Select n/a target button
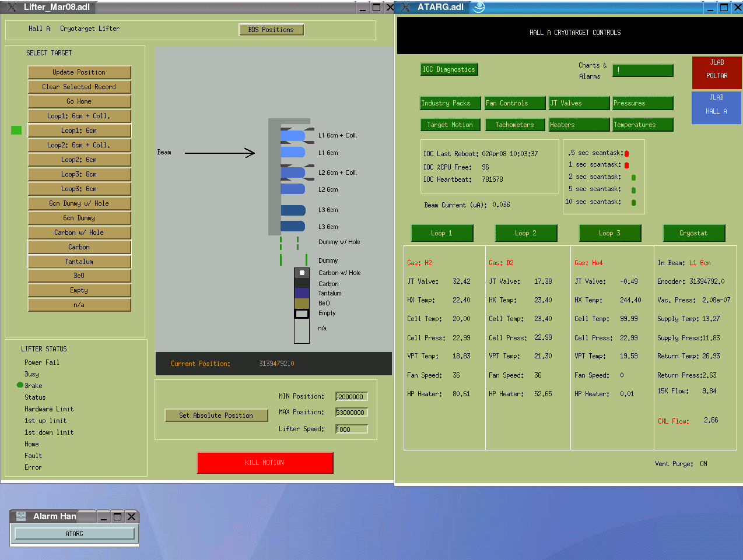This screenshot has width=743, height=560. [x=79, y=305]
